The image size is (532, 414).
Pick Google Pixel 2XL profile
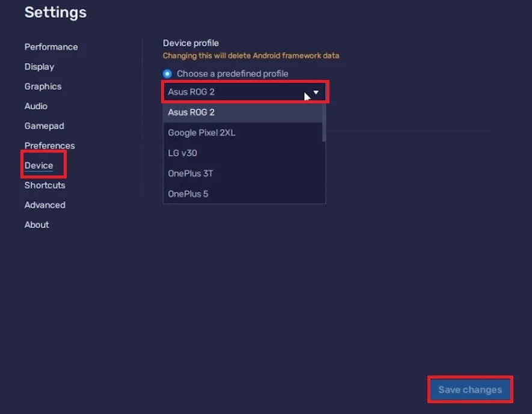pyautogui.click(x=243, y=133)
